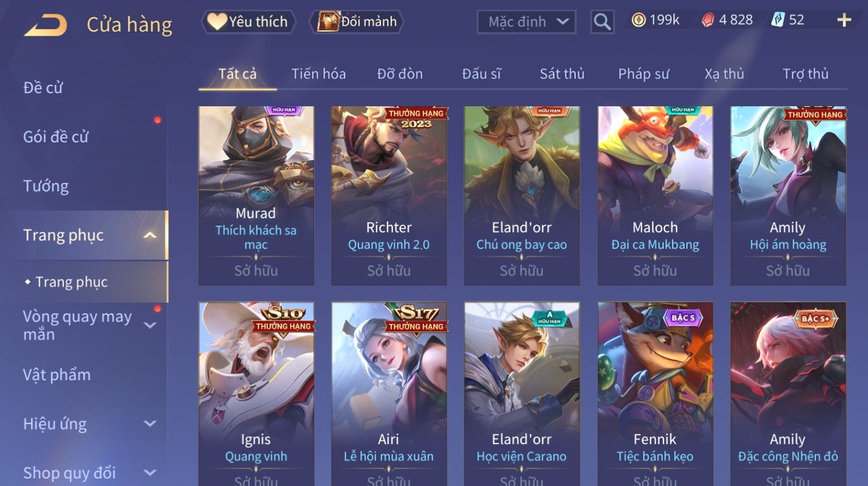Open the search magnifier icon

click(602, 22)
